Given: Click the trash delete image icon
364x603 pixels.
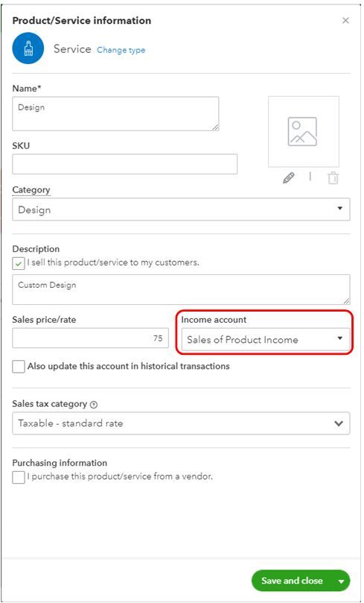Looking at the screenshot, I should [333, 178].
